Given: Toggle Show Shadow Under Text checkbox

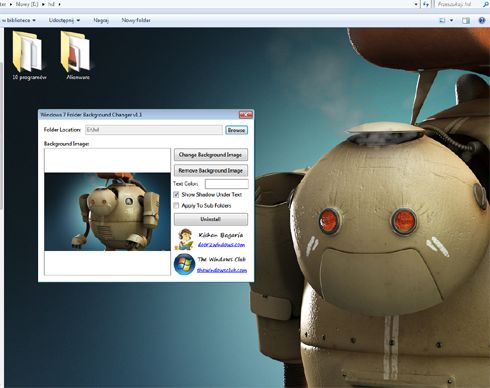Looking at the screenshot, I should click(x=176, y=194).
